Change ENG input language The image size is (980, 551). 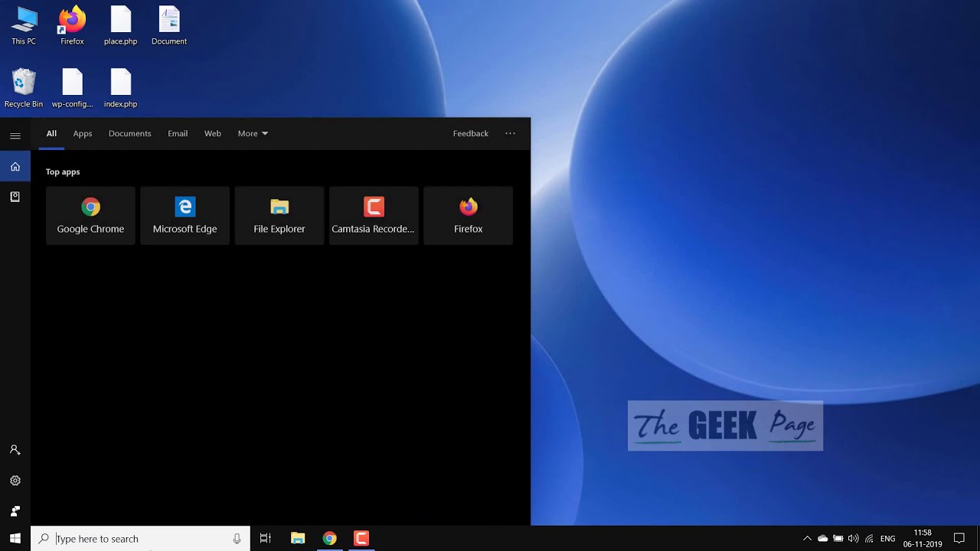point(888,539)
